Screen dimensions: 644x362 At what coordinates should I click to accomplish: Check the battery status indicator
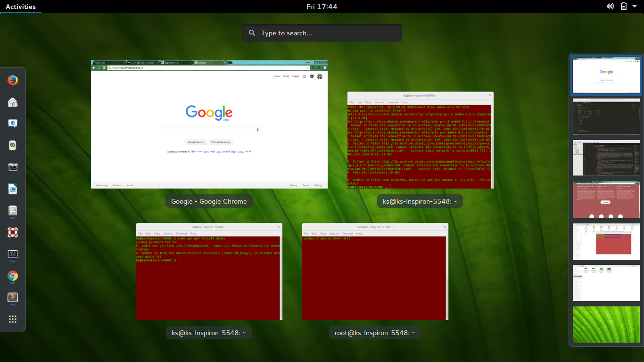pyautogui.click(x=624, y=6)
